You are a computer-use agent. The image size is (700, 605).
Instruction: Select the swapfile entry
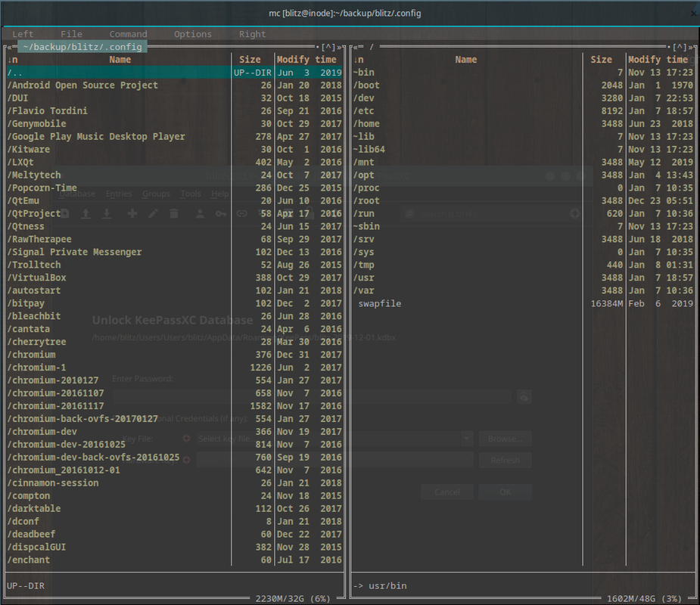[x=523, y=303]
